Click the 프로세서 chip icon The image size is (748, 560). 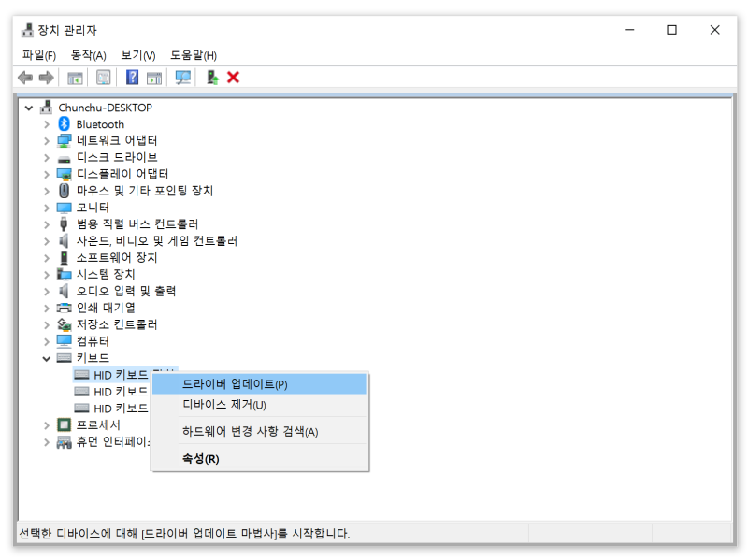[x=64, y=424]
